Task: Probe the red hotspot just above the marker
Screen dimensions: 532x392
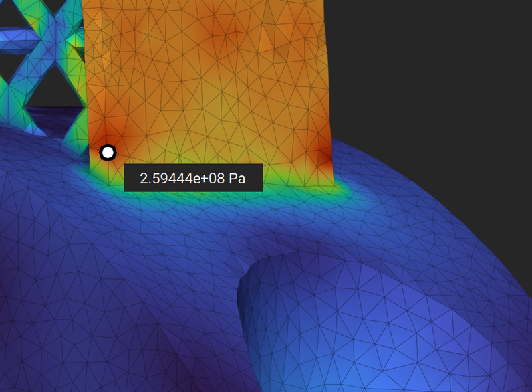Action: (106, 130)
